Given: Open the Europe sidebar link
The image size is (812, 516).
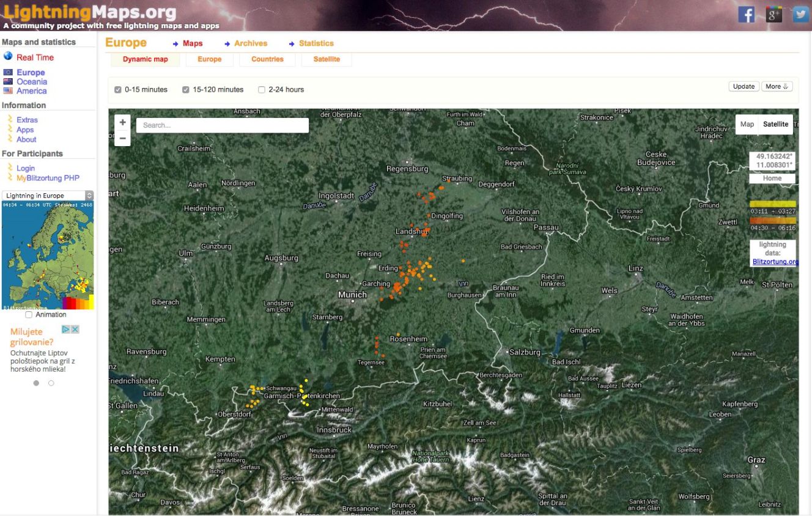Looking at the screenshot, I should point(31,72).
